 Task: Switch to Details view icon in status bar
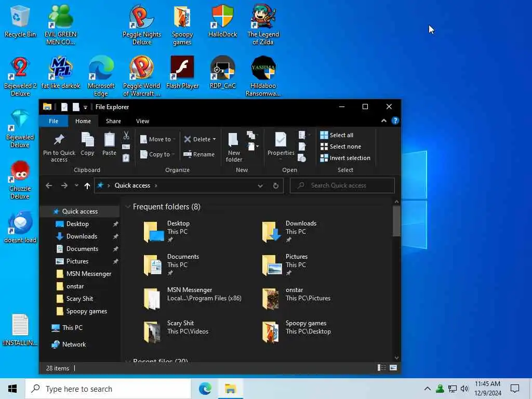click(x=382, y=368)
